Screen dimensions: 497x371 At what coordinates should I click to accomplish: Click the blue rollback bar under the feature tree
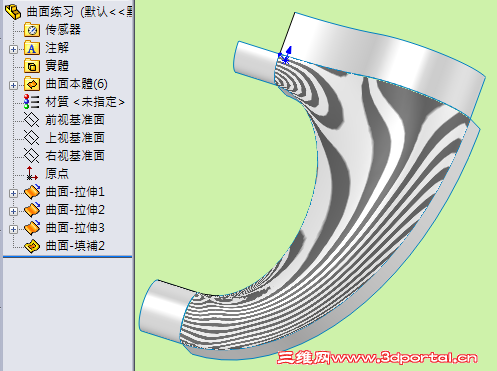click(68, 257)
